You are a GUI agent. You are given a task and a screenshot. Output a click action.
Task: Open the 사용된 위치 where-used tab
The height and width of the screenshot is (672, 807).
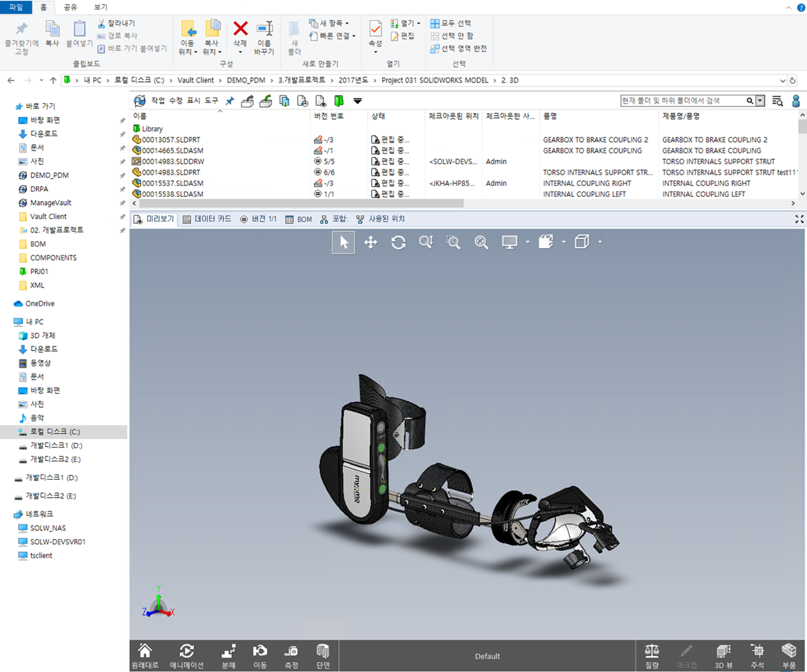click(381, 219)
